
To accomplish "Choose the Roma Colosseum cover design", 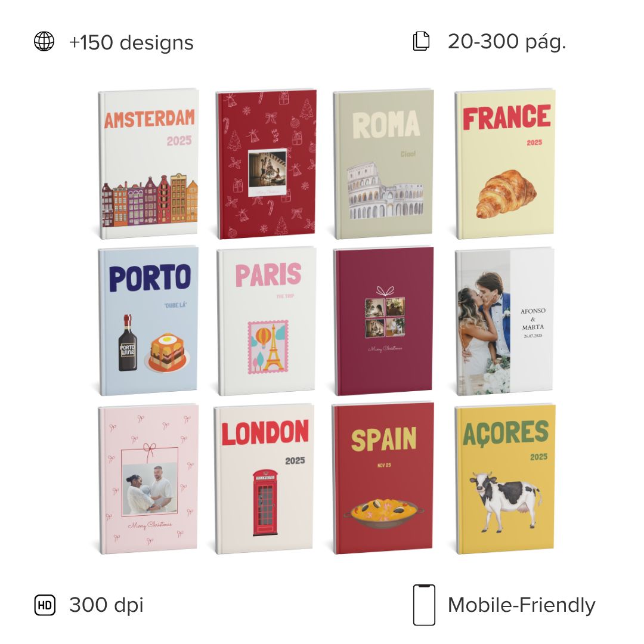I will [383, 164].
